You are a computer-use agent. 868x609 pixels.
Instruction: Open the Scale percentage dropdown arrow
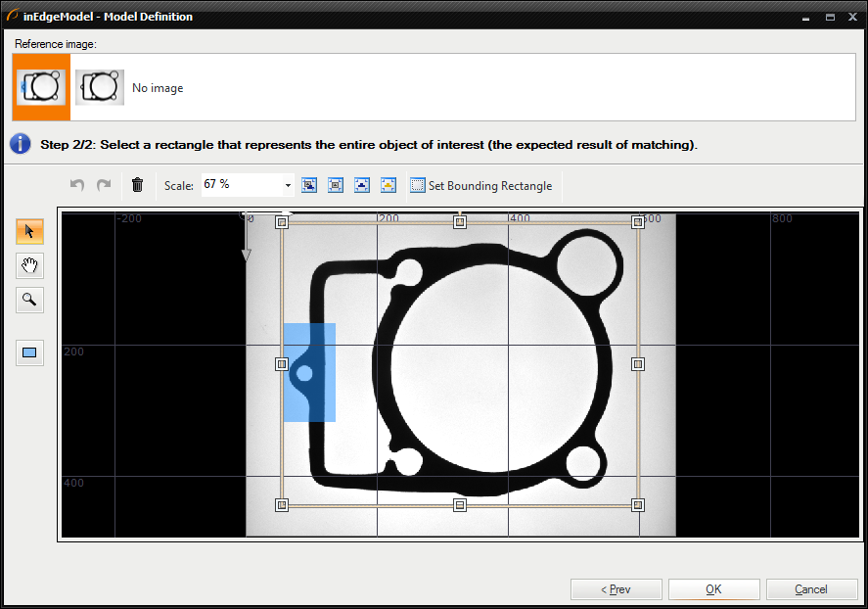[288, 185]
